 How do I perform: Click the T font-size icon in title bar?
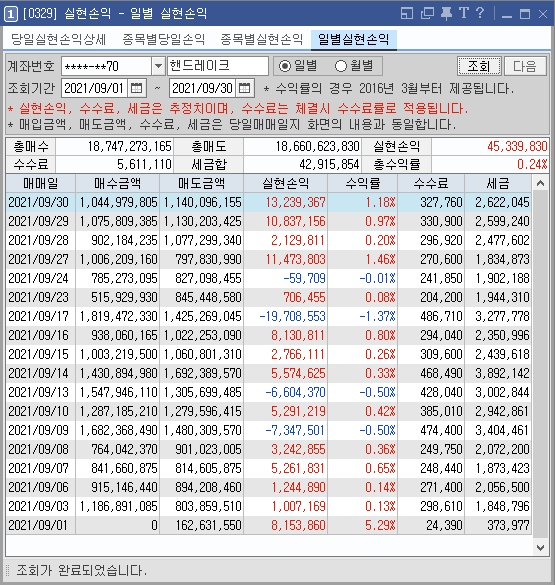[x=464, y=13]
